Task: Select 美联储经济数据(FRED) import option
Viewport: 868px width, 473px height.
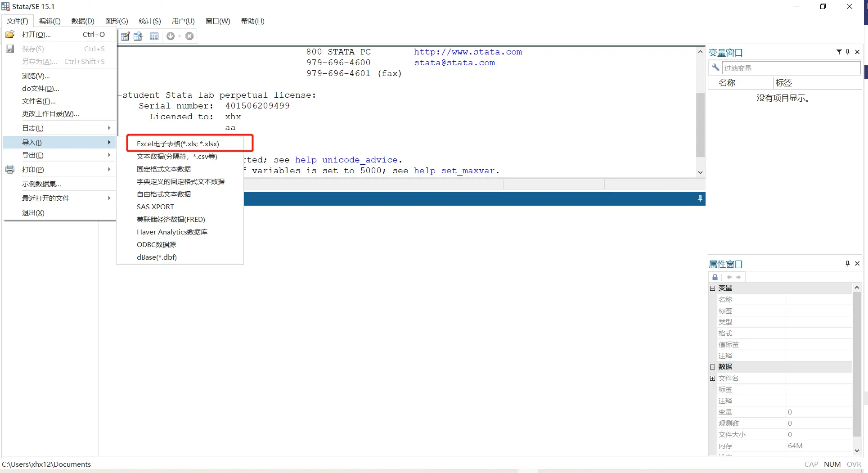Action: (180, 220)
